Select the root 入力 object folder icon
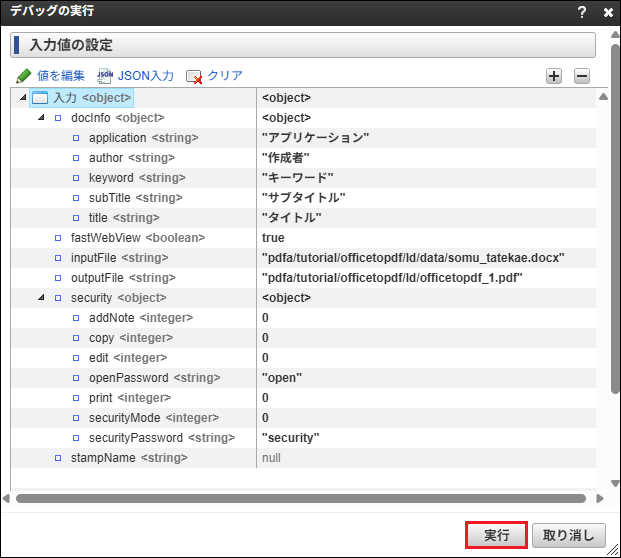The width and height of the screenshot is (621, 558). [41, 98]
